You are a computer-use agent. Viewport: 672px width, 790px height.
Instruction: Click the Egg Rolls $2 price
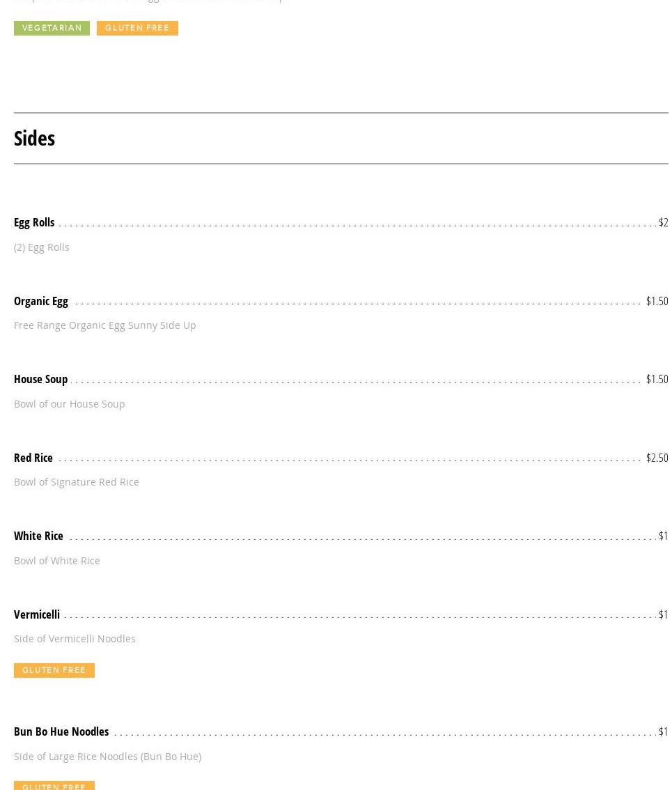pos(663,222)
